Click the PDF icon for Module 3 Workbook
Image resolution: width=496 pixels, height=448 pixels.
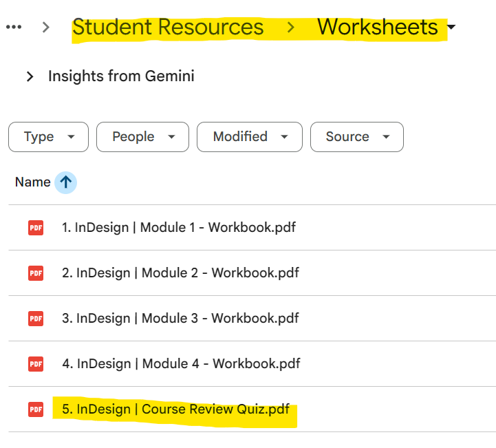(36, 319)
